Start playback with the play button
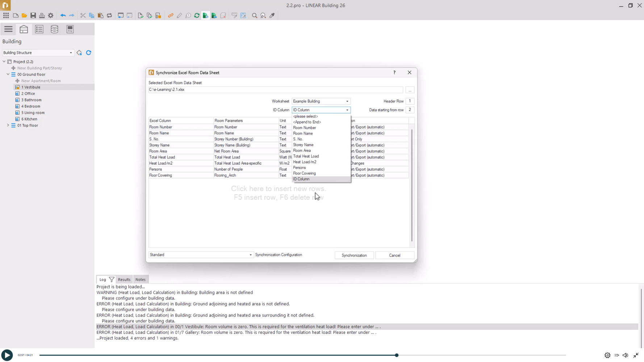The image size is (644, 362). click(7, 355)
